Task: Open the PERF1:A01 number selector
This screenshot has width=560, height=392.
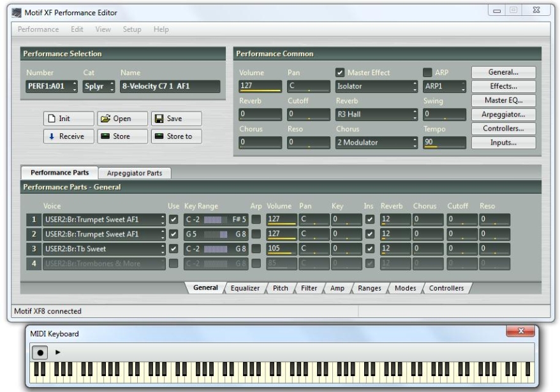Action: 52,86
